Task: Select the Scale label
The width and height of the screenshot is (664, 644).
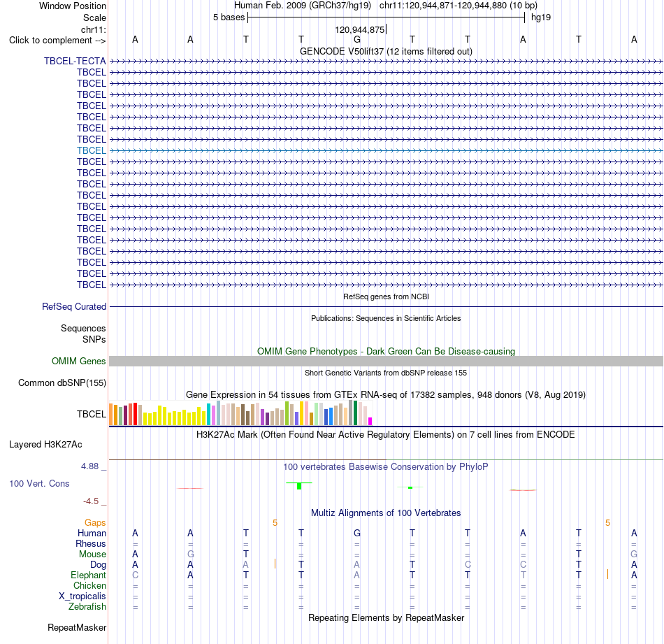Action: 94,17
